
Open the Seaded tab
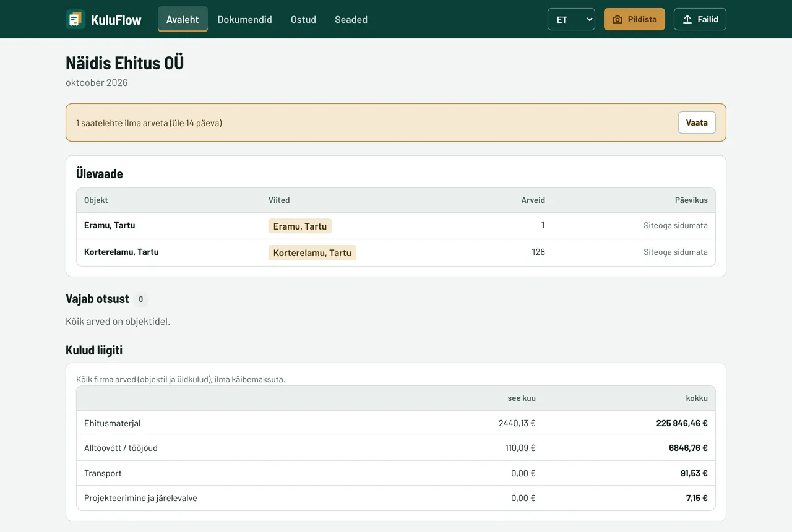pyautogui.click(x=351, y=19)
